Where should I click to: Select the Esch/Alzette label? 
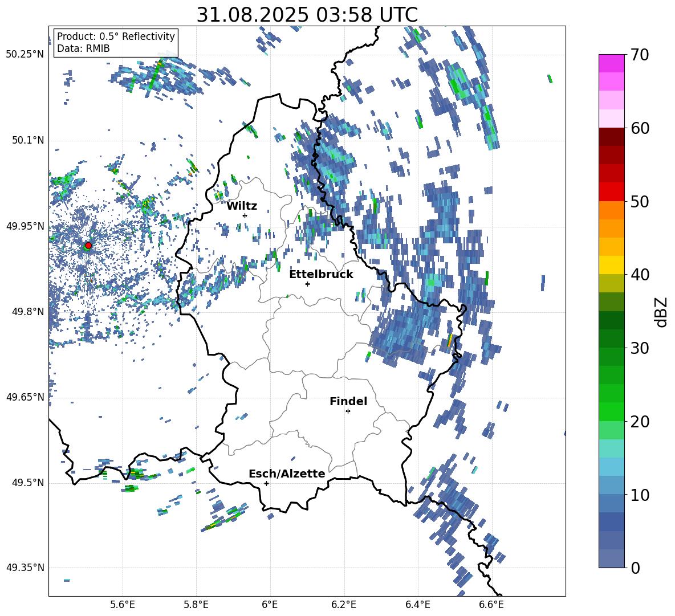(x=287, y=474)
